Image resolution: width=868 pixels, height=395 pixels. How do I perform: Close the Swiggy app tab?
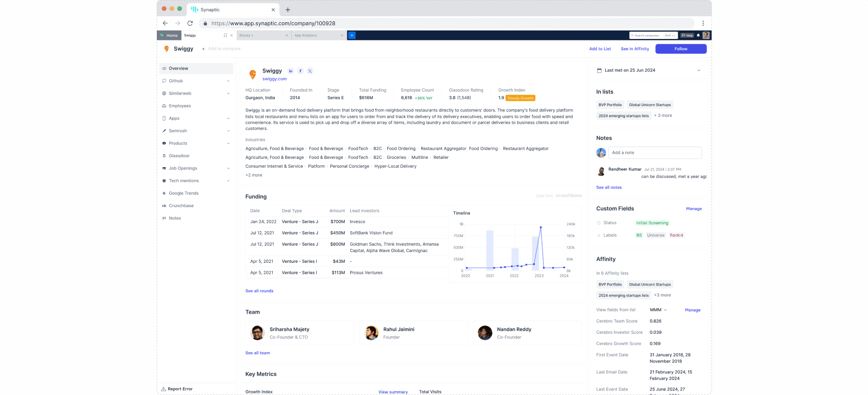click(231, 36)
